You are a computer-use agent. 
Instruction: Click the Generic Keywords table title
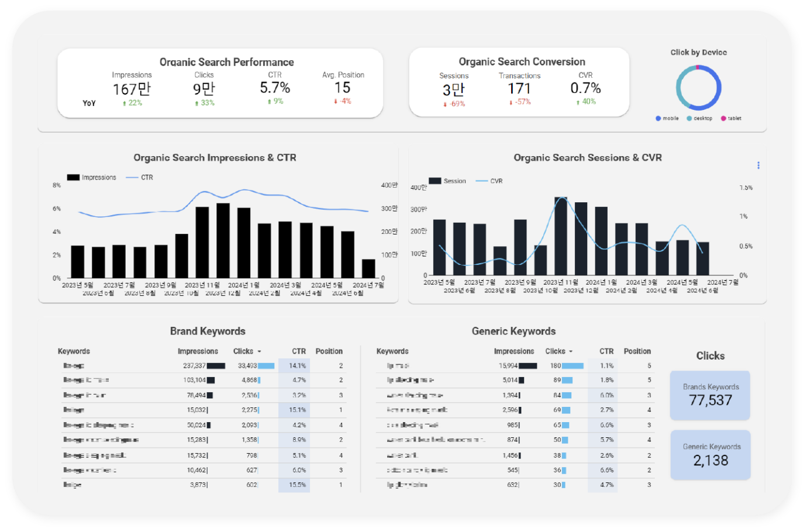click(513, 331)
